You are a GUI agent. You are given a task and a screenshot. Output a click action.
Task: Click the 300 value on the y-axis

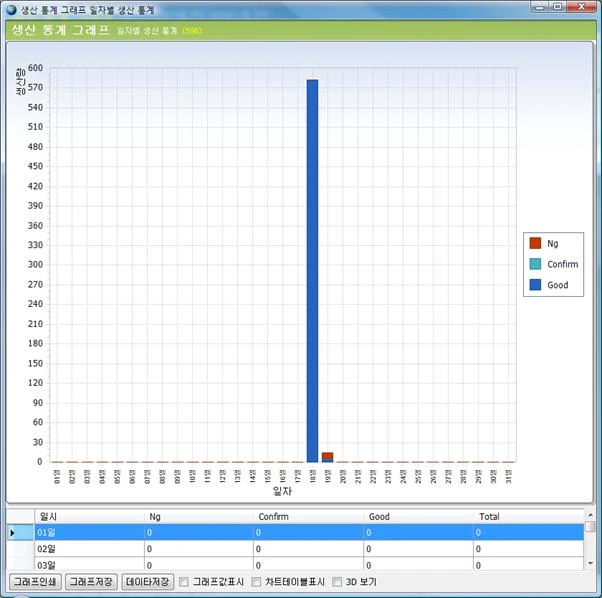pos(35,264)
